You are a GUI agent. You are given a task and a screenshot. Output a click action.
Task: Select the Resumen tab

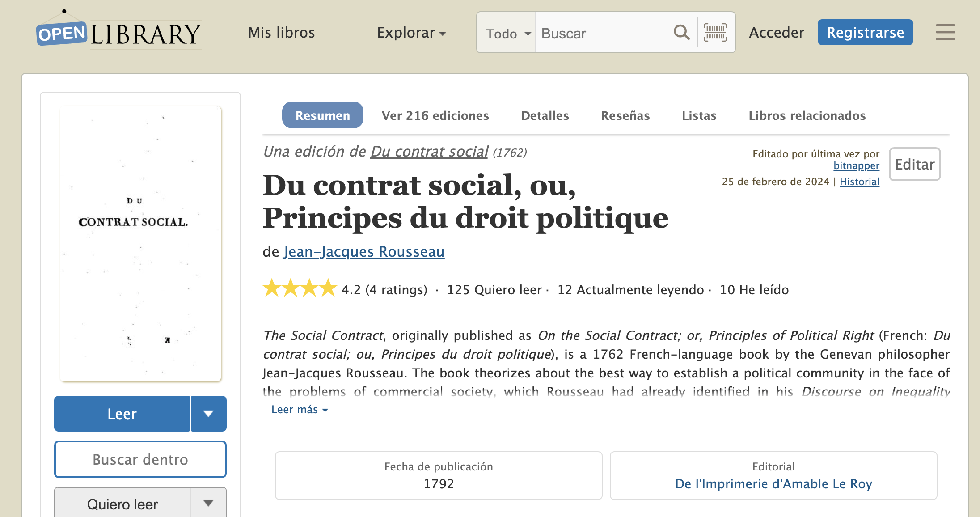click(x=323, y=115)
